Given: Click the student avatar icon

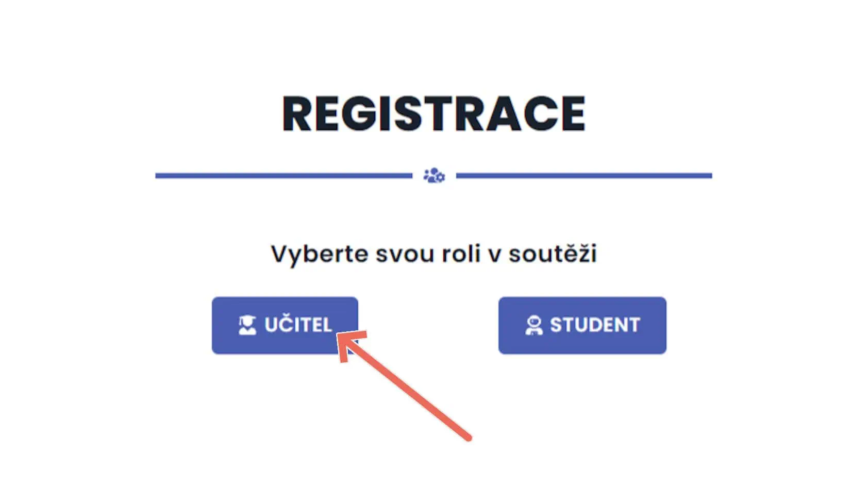Looking at the screenshot, I should coord(533,326).
